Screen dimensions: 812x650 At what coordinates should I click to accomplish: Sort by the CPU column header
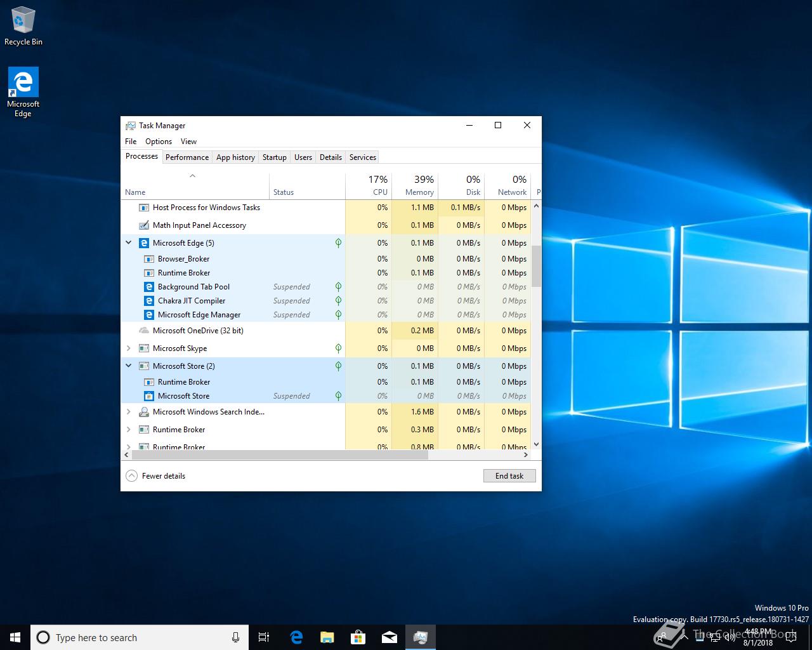click(369, 186)
